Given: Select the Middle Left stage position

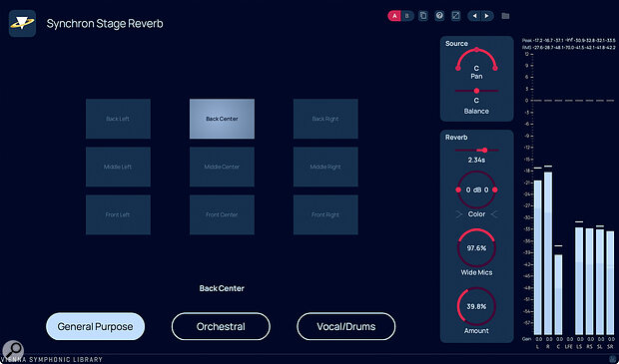Looking at the screenshot, I should click(118, 167).
